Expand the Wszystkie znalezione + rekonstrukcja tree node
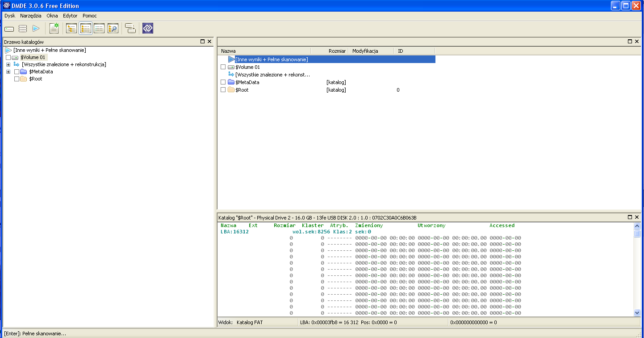 tap(8, 64)
